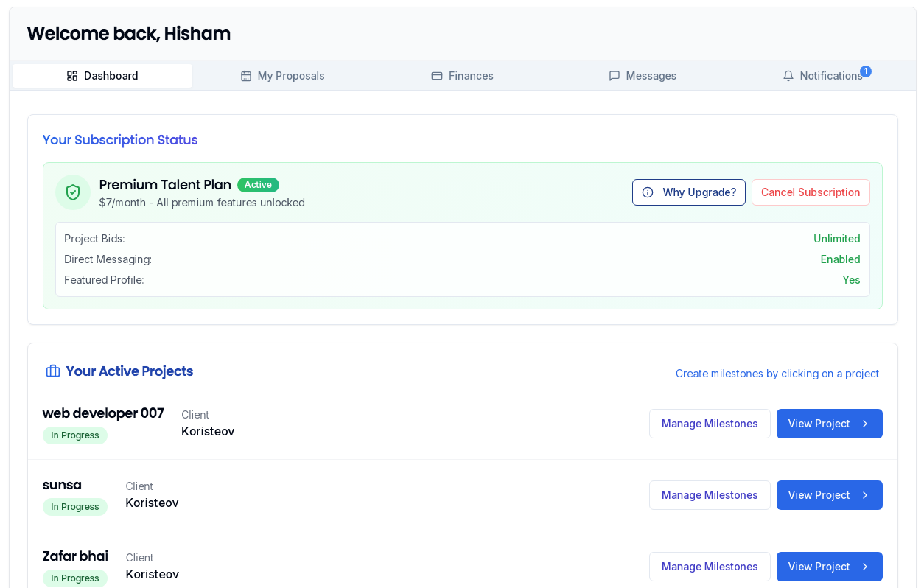Click chevron arrow on sunsa View Project
The height and width of the screenshot is (588, 924).
[x=865, y=495]
